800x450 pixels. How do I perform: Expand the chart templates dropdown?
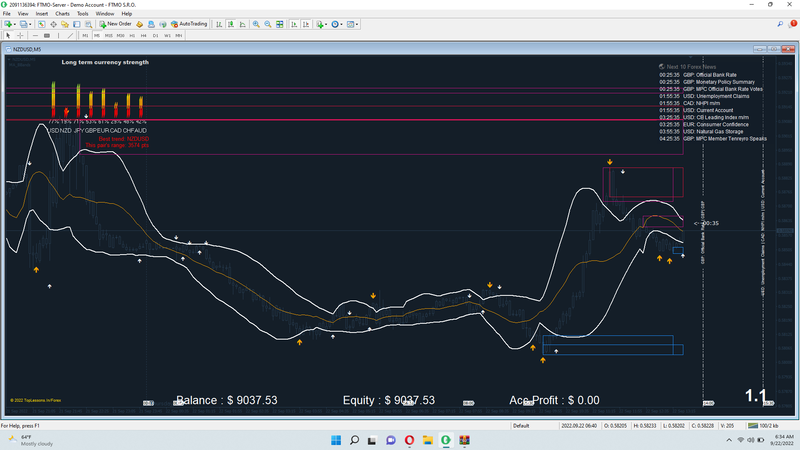pos(357,24)
